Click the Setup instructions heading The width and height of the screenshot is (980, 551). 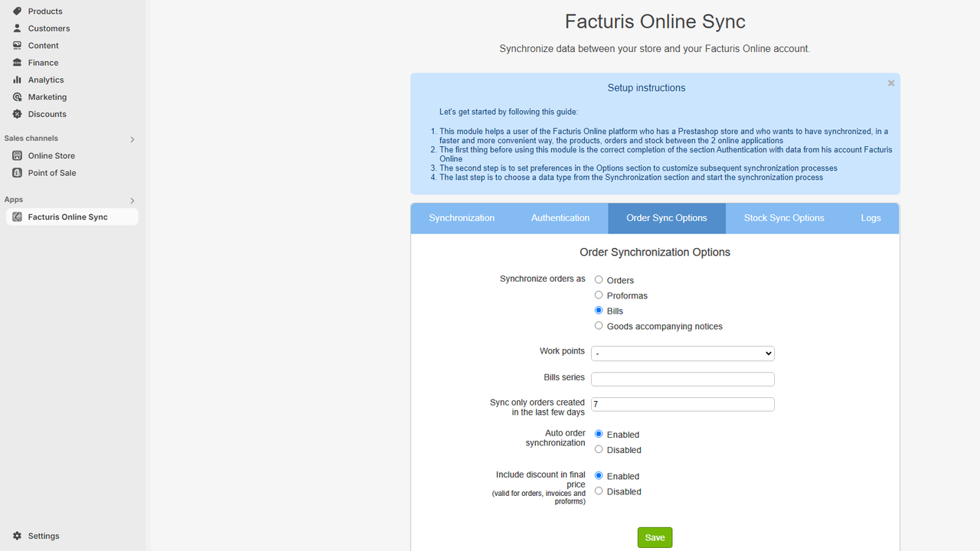(647, 88)
